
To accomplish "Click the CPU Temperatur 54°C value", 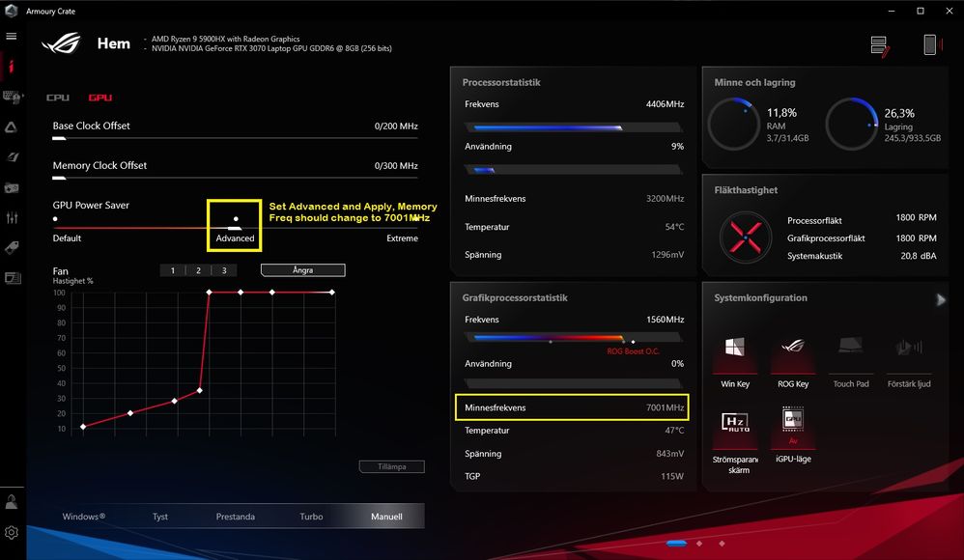I will point(674,227).
